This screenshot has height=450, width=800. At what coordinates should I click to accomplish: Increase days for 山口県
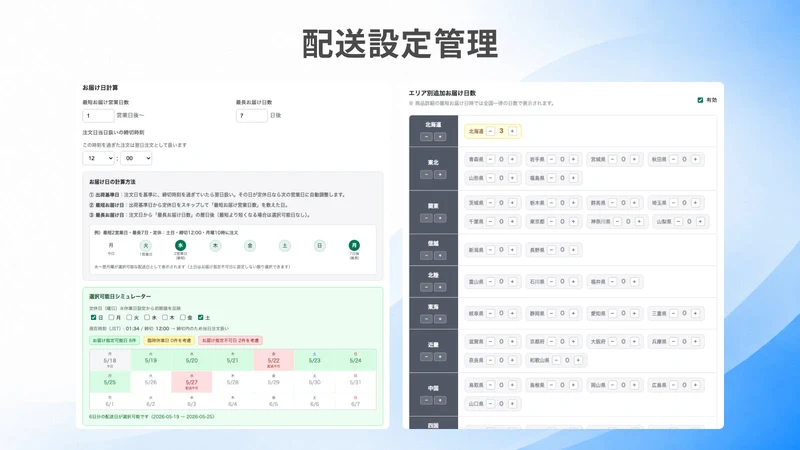pos(512,404)
